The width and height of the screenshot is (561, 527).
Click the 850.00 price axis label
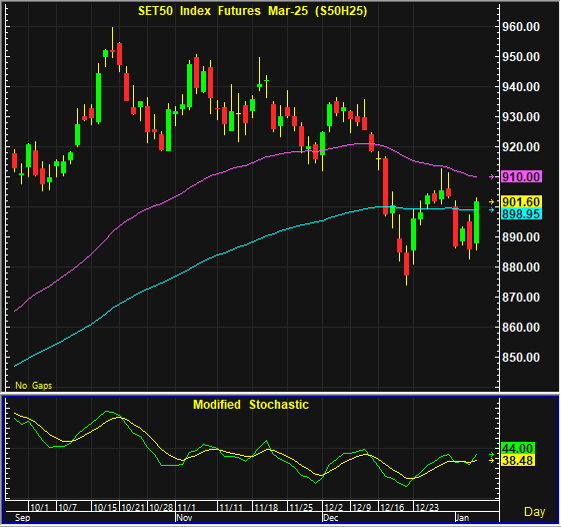(x=521, y=357)
